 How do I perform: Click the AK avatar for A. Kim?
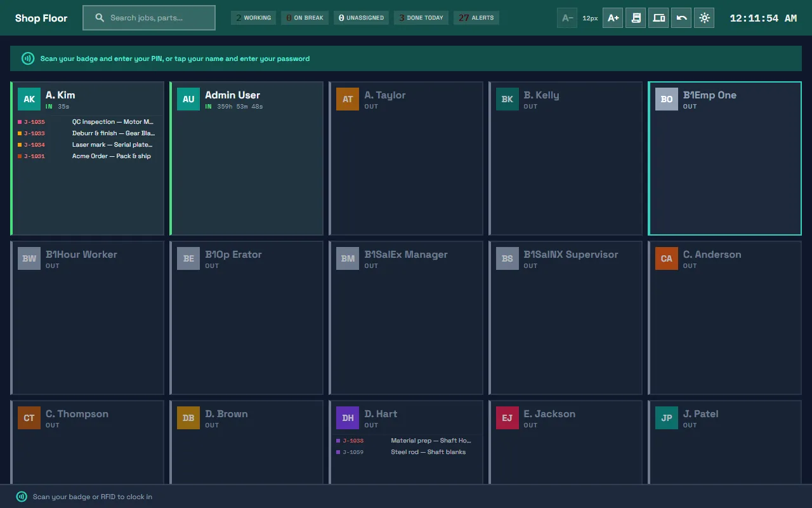point(29,99)
